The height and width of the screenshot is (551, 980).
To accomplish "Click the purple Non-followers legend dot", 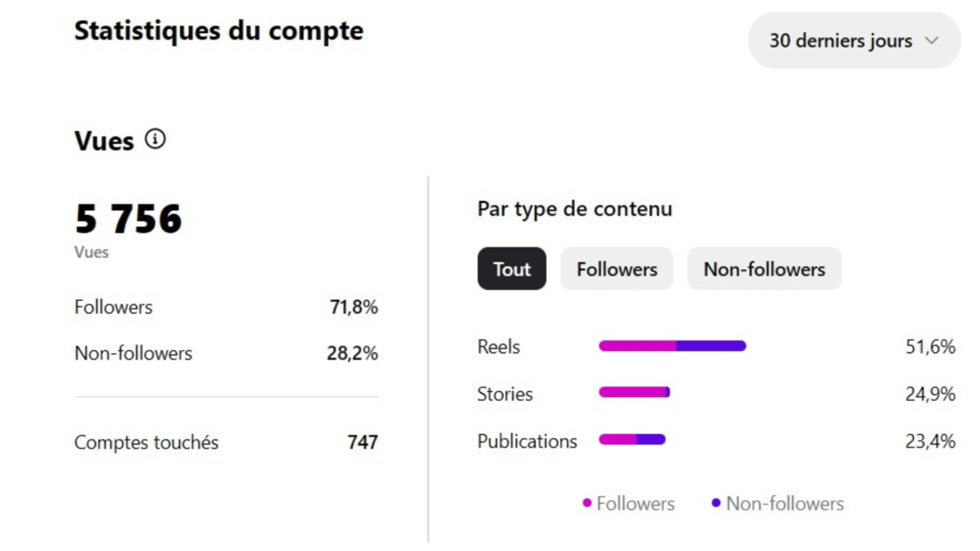I will point(716,503).
